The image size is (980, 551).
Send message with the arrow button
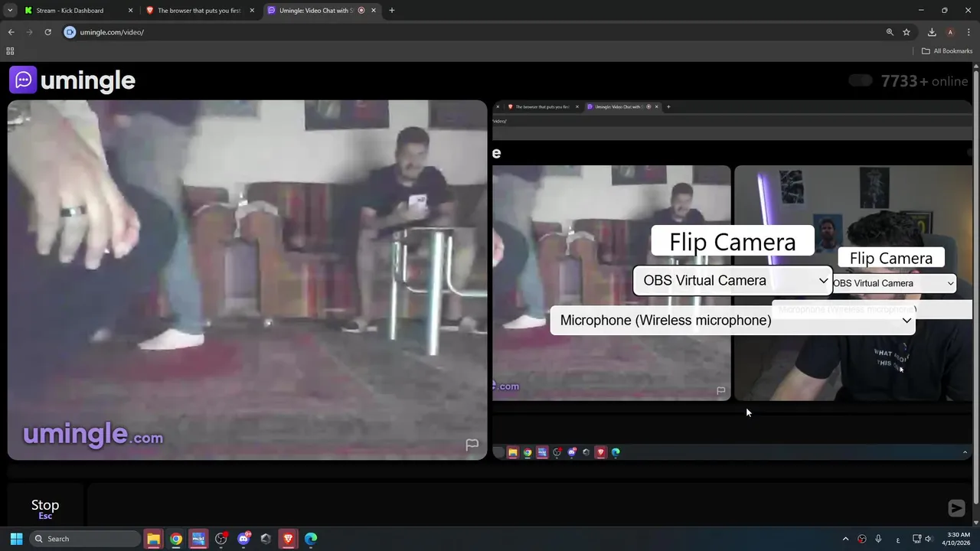[956, 508]
